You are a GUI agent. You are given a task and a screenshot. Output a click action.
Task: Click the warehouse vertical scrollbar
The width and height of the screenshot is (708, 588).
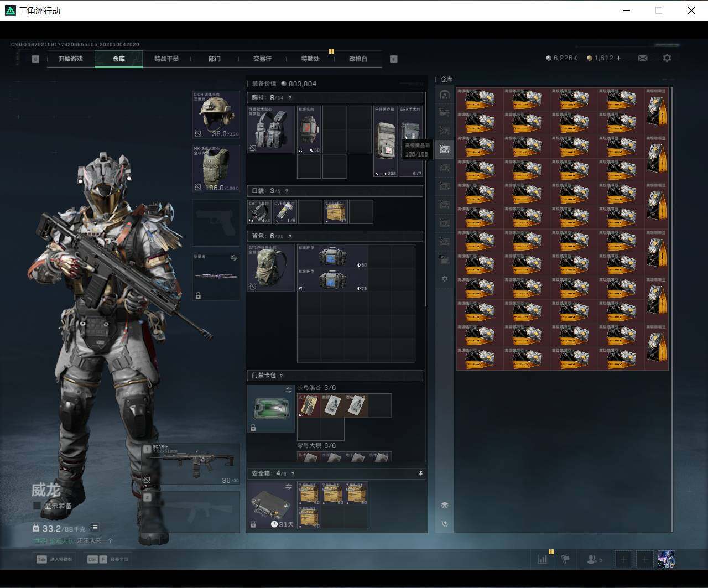tap(672, 309)
